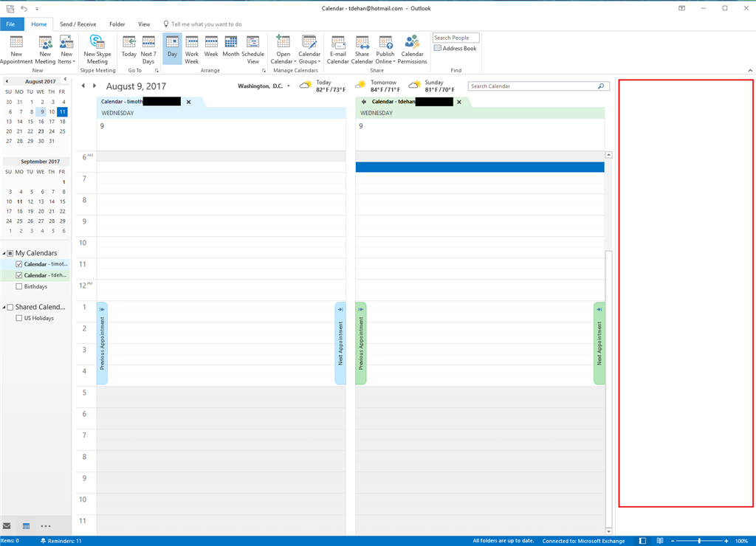Enable the US Holidays calendar
Viewport: 756px width, 546px height.
(x=19, y=318)
